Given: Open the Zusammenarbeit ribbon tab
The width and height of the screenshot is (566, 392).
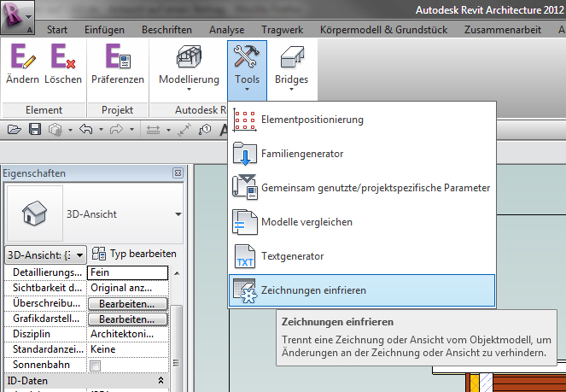Looking at the screenshot, I should (503, 30).
